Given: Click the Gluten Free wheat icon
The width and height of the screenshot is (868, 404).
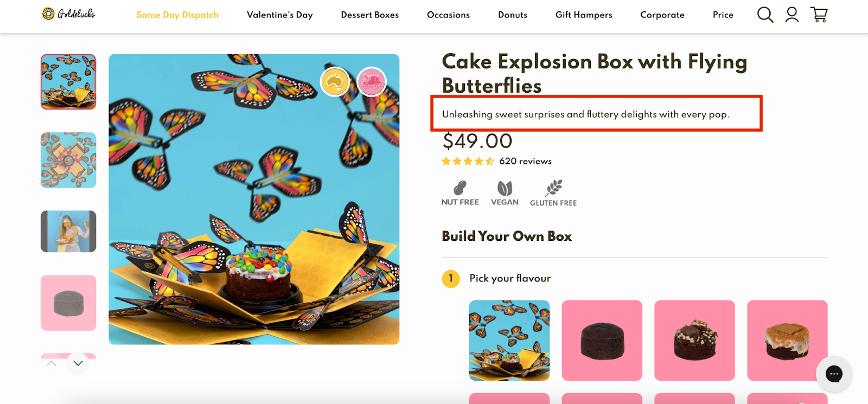Looking at the screenshot, I should click(553, 188).
